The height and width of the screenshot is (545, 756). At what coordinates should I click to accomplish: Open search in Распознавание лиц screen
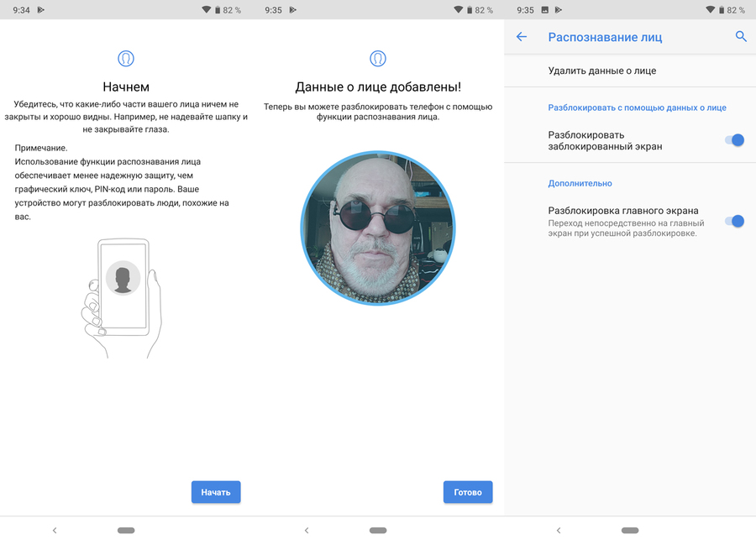coord(741,36)
